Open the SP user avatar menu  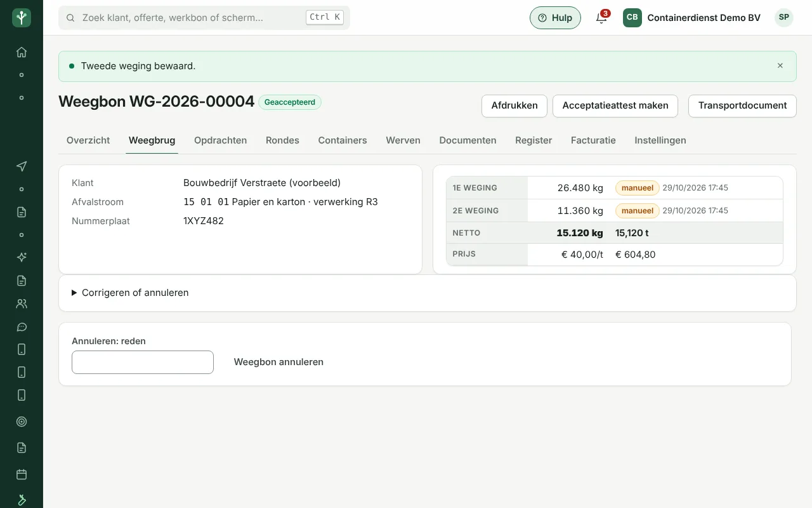(784, 18)
